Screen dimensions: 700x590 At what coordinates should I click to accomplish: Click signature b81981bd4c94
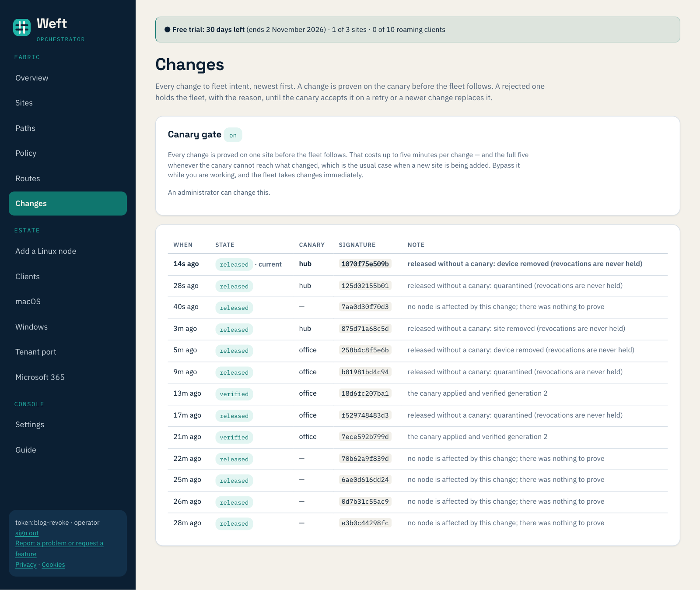tap(365, 372)
